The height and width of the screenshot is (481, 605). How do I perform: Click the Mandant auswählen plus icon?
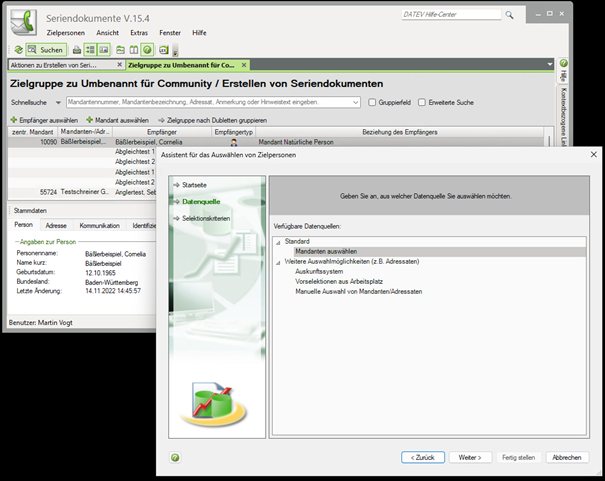click(x=90, y=119)
